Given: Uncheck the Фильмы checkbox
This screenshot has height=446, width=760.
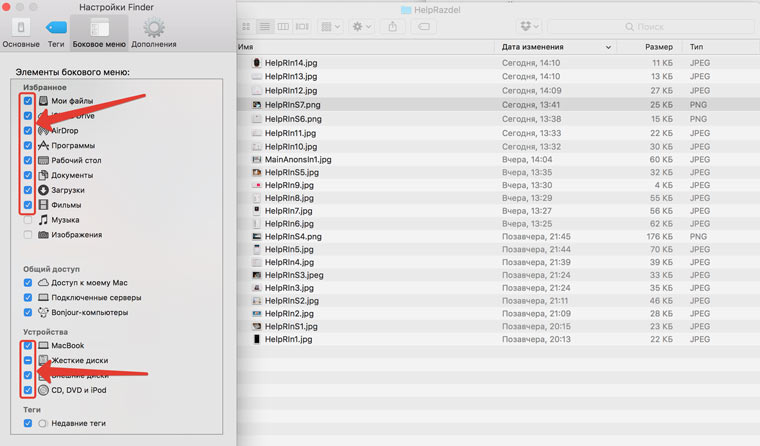Looking at the screenshot, I should click(28, 205).
